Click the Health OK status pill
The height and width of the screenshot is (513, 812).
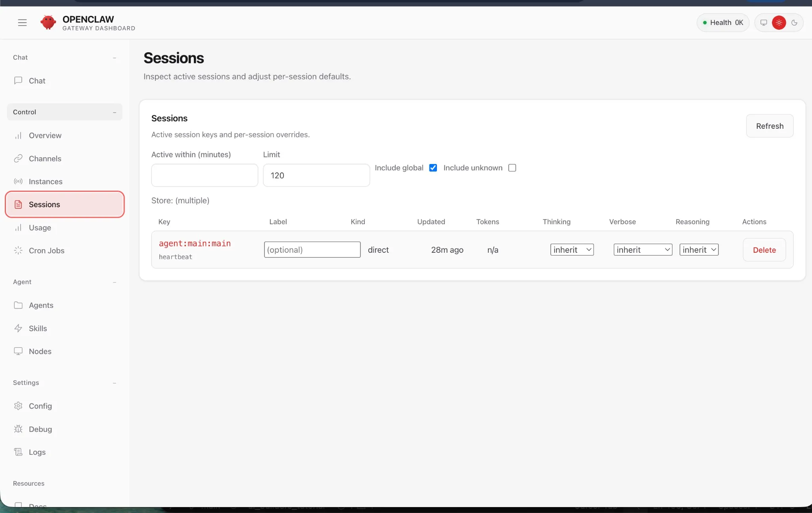click(x=723, y=23)
